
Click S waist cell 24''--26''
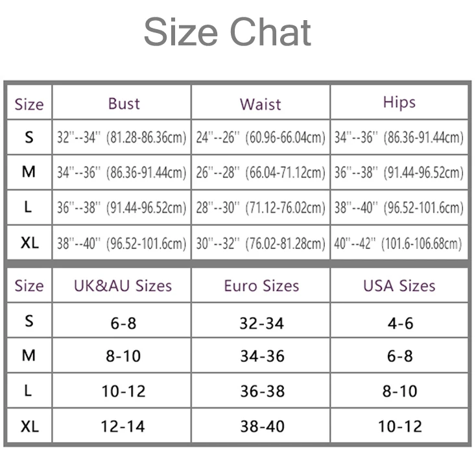[x=261, y=137]
